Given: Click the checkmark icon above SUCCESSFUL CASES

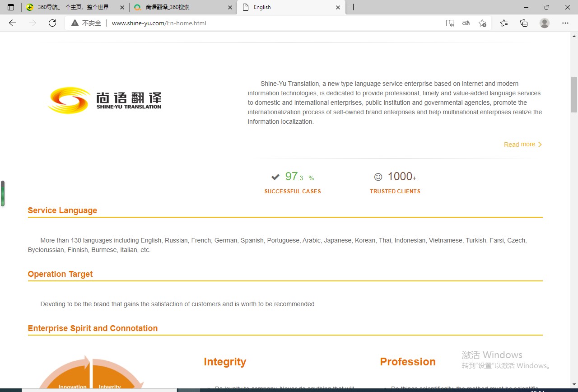Looking at the screenshot, I should tap(275, 177).
